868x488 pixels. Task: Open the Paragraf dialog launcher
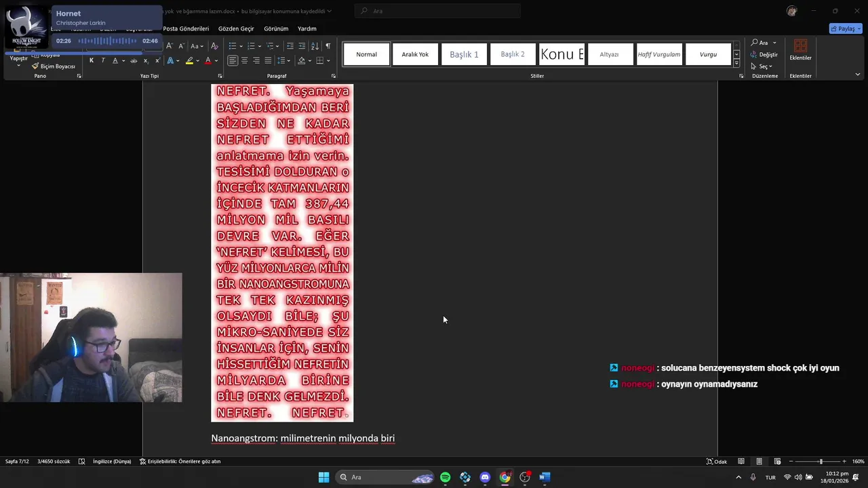coord(333,76)
